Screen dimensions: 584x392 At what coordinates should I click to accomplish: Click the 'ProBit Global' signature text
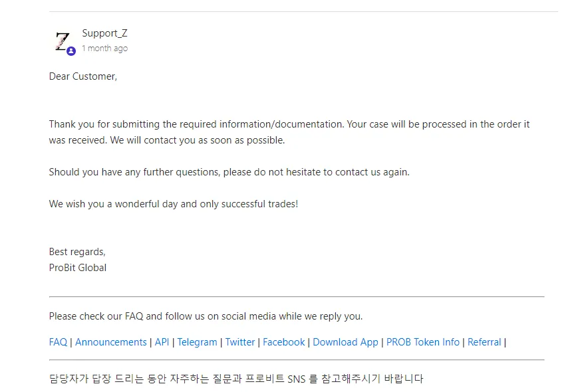[78, 268]
